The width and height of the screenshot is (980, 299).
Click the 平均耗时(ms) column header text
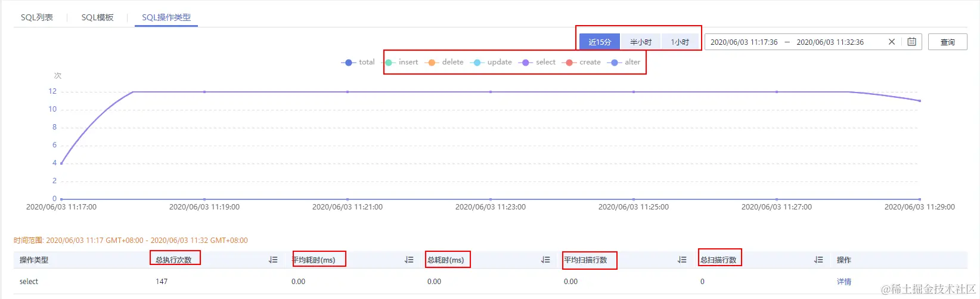[x=314, y=260]
